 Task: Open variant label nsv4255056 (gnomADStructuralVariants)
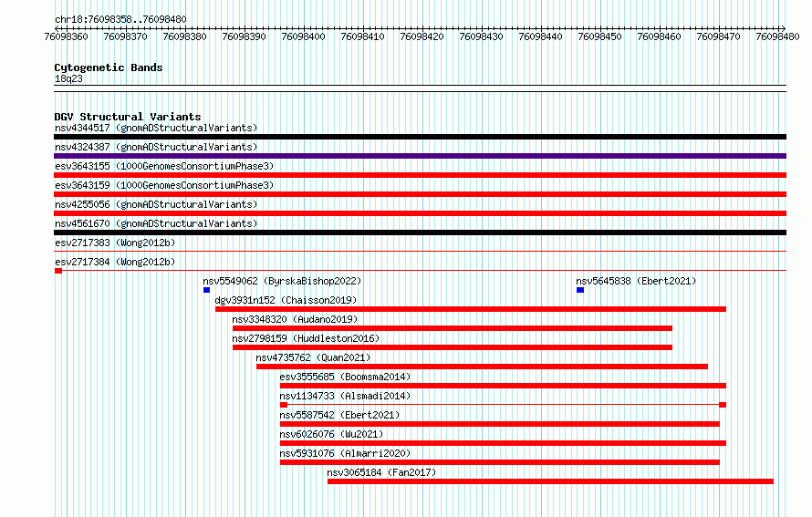tap(156, 204)
